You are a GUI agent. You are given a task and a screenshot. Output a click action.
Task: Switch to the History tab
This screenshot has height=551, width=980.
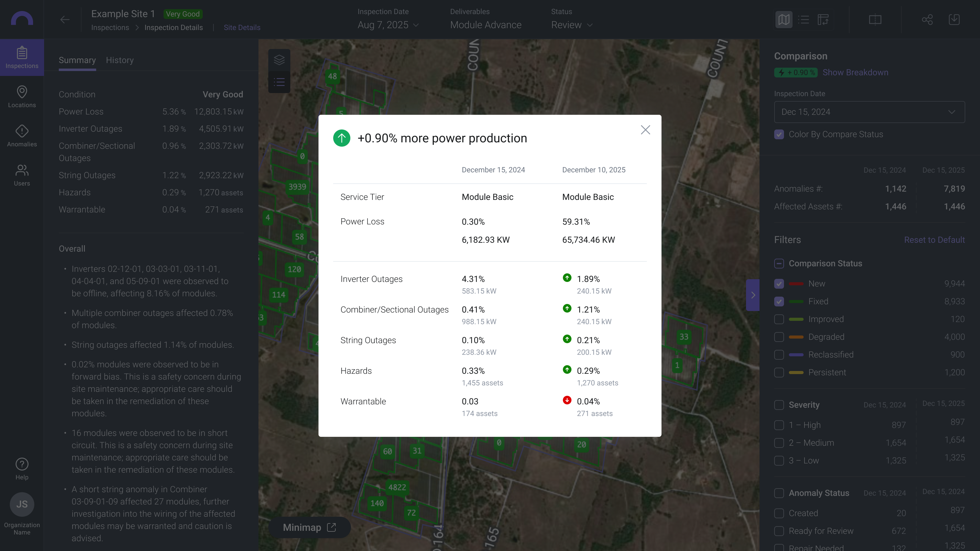(120, 60)
